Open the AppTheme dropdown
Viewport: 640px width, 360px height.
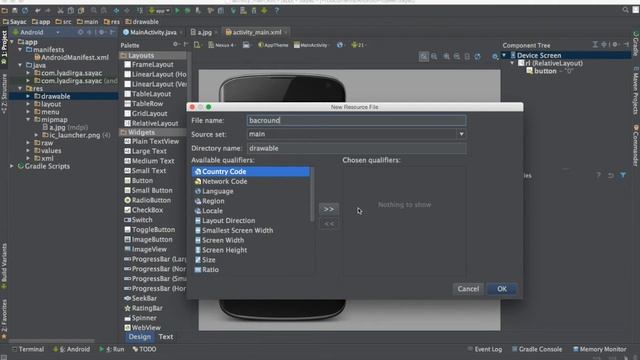273,45
